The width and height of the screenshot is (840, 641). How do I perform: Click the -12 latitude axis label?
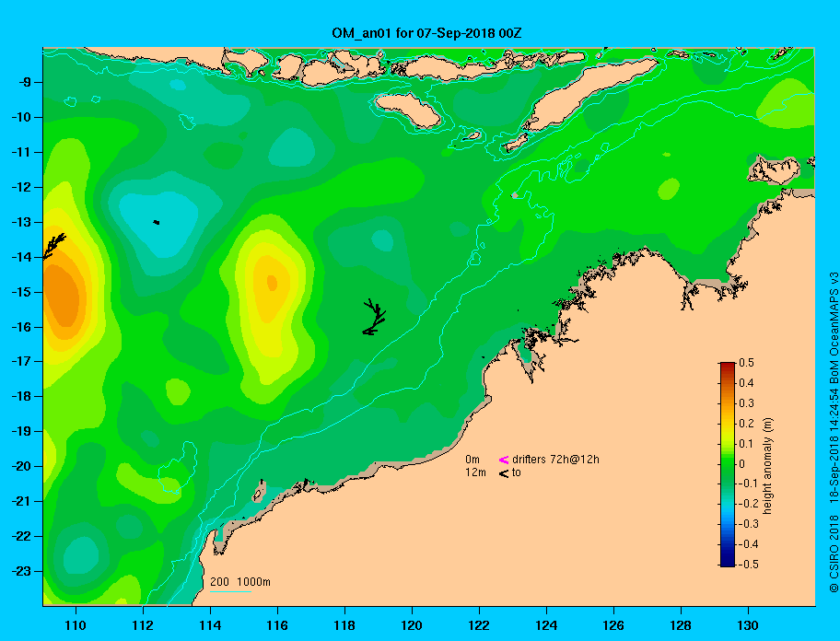click(x=22, y=187)
